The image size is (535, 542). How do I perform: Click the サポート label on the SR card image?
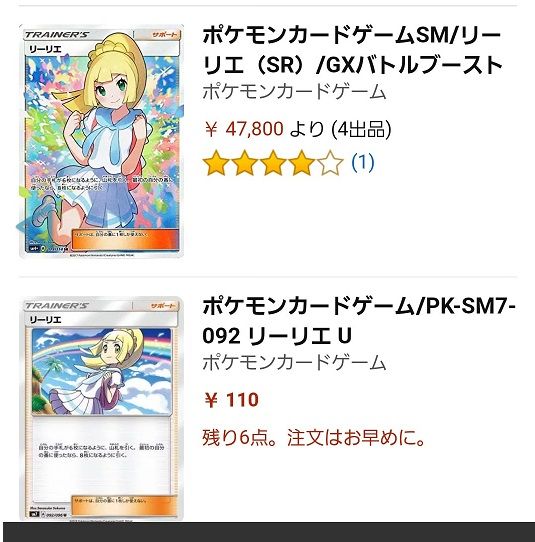pos(164,35)
